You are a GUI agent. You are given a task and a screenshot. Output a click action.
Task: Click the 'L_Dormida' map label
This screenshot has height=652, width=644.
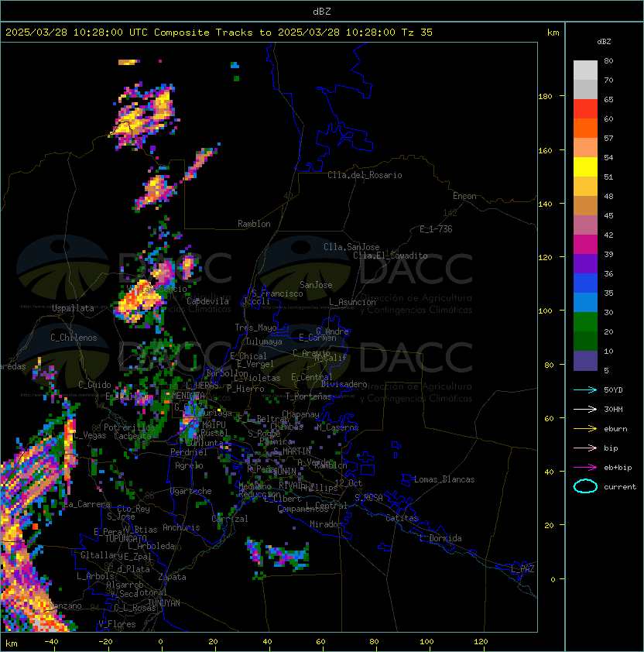click(440, 538)
